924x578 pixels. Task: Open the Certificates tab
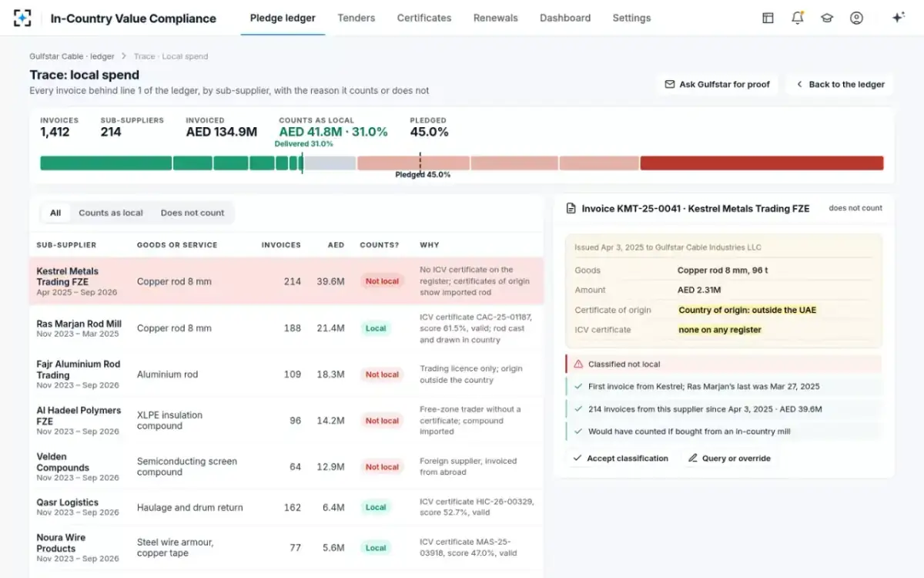point(424,18)
